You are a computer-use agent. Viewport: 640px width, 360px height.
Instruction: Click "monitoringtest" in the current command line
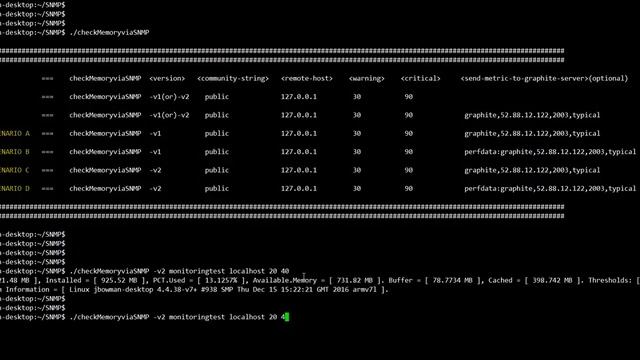197,317
